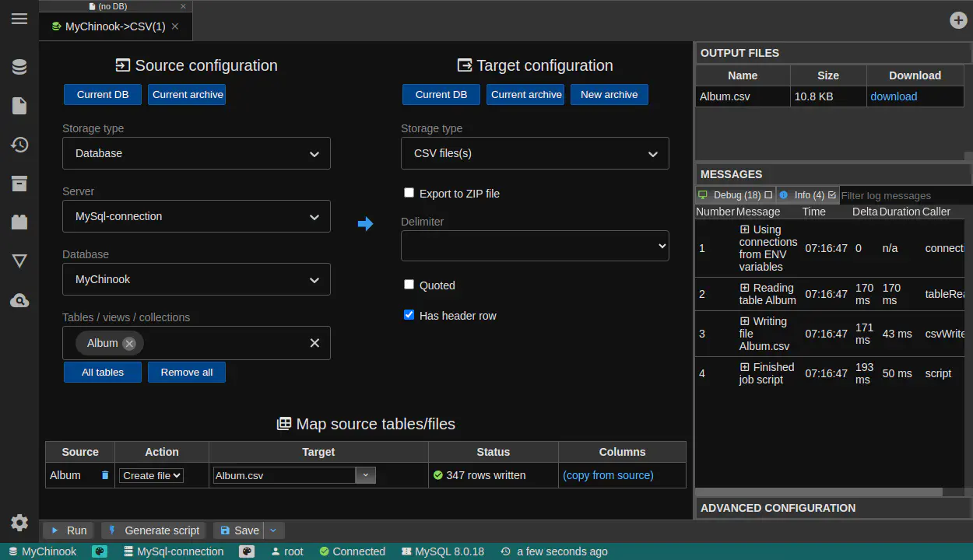Screen dimensions: 973x560
Task: Expand the ADVANCED CONFIGURATION panel
Action: coord(833,508)
